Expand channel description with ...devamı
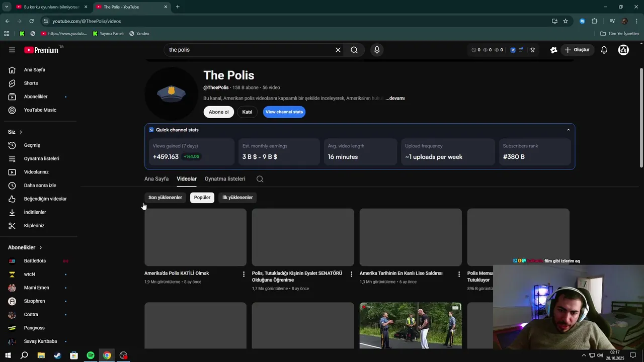 (395, 99)
